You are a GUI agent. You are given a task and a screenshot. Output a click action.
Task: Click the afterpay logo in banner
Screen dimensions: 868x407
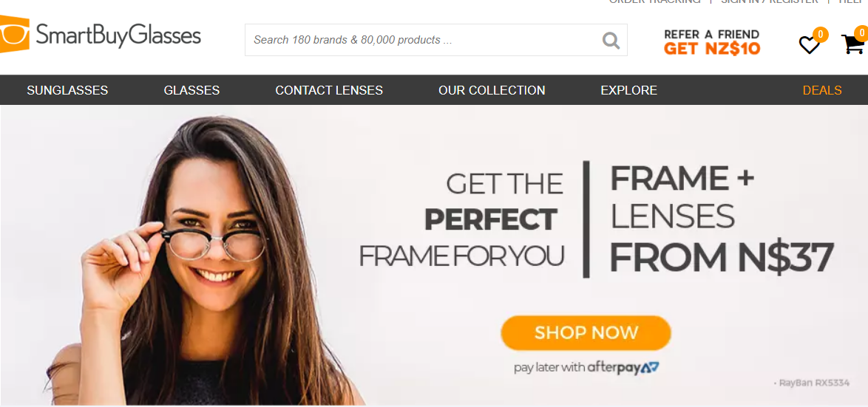click(x=623, y=367)
